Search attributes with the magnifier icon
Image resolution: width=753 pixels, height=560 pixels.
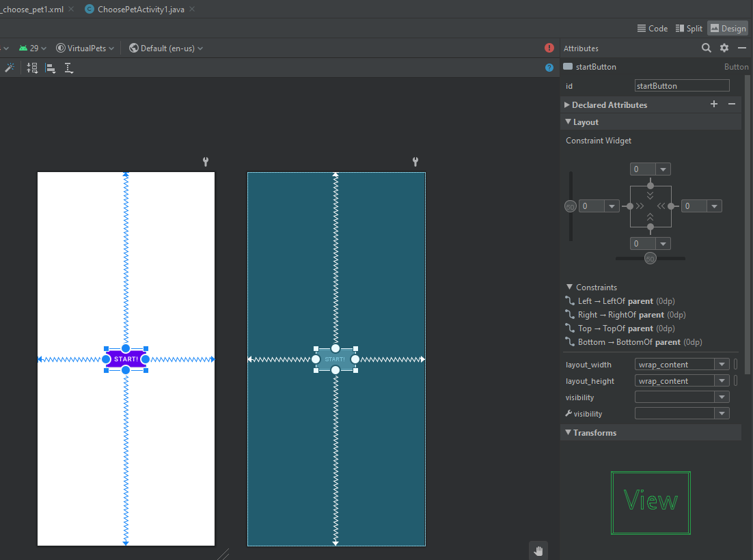click(x=707, y=48)
